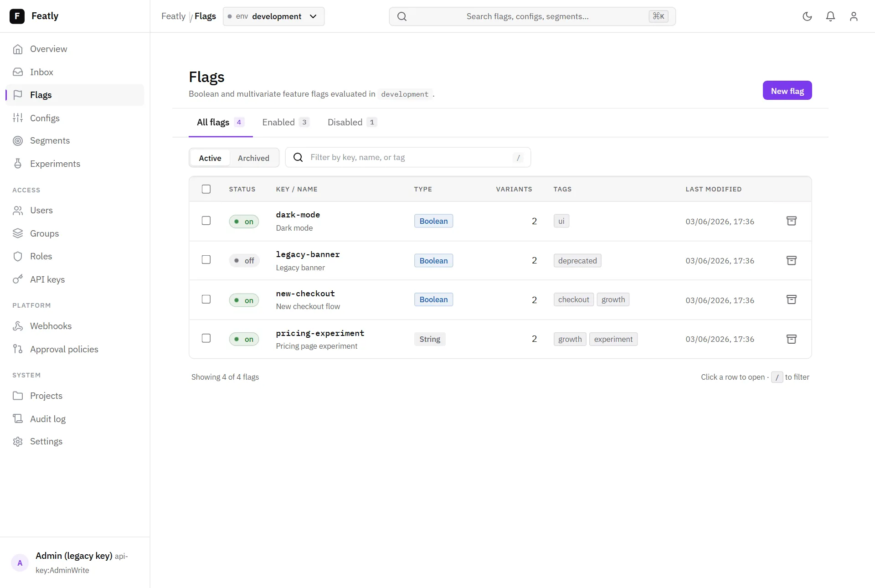This screenshot has width=875, height=588.
Task: Open the env development dropdown
Action: point(273,16)
